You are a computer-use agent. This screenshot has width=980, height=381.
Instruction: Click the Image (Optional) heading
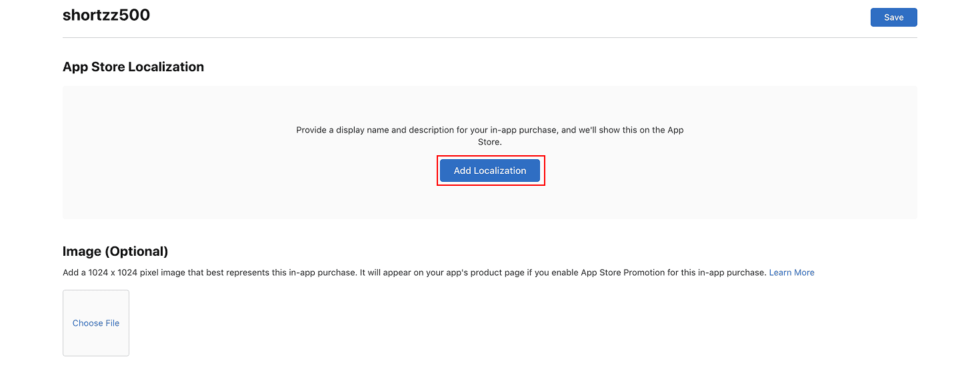click(115, 251)
